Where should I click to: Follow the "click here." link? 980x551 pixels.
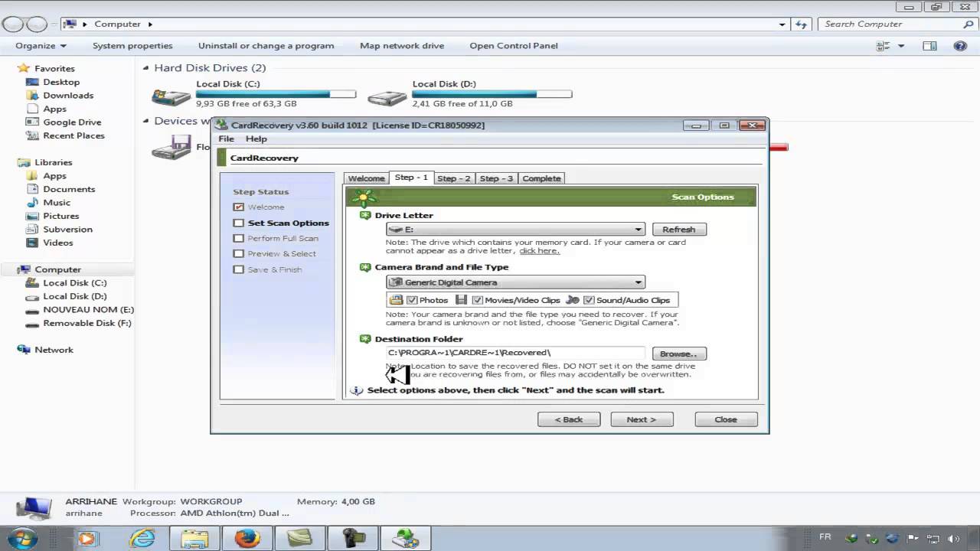coord(539,251)
